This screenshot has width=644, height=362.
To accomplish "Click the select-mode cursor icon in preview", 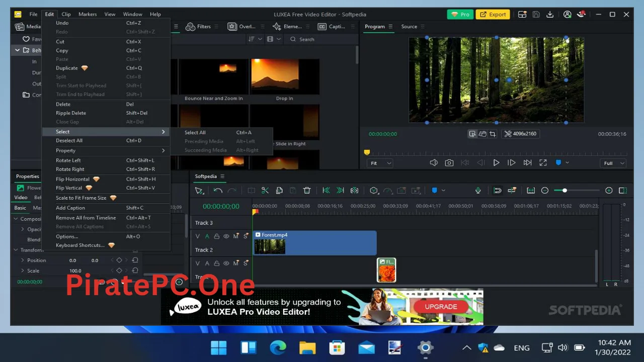I will point(472,134).
